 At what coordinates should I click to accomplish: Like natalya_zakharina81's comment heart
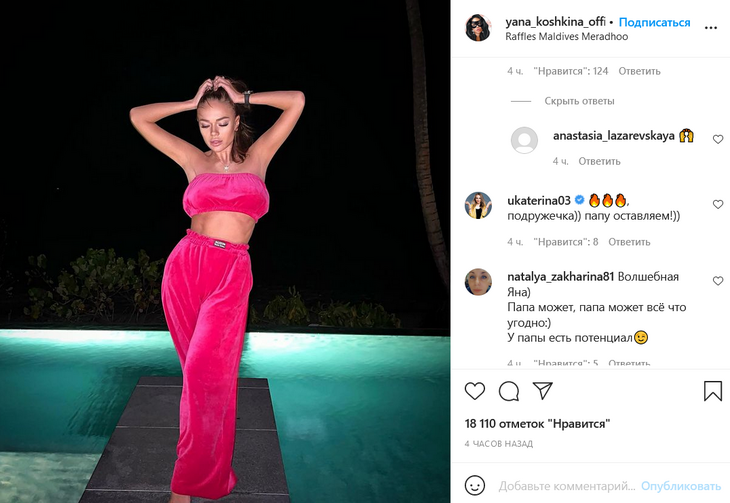[x=718, y=280]
